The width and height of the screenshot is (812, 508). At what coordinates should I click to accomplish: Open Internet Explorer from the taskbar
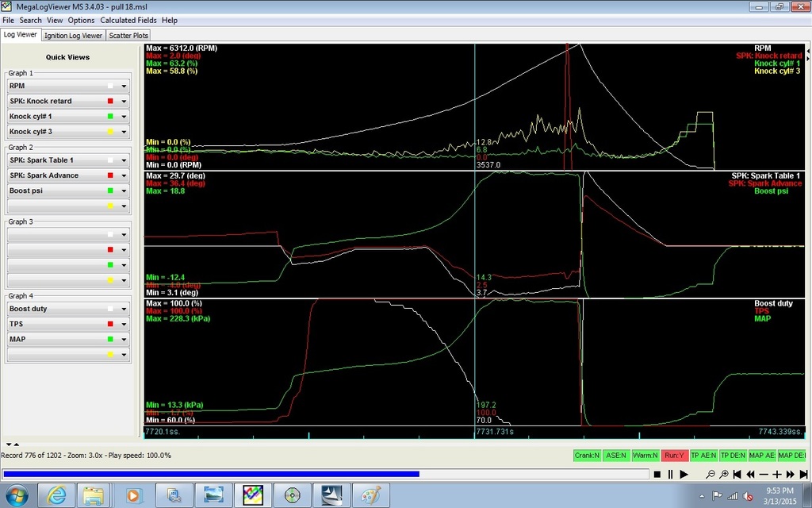click(x=56, y=495)
